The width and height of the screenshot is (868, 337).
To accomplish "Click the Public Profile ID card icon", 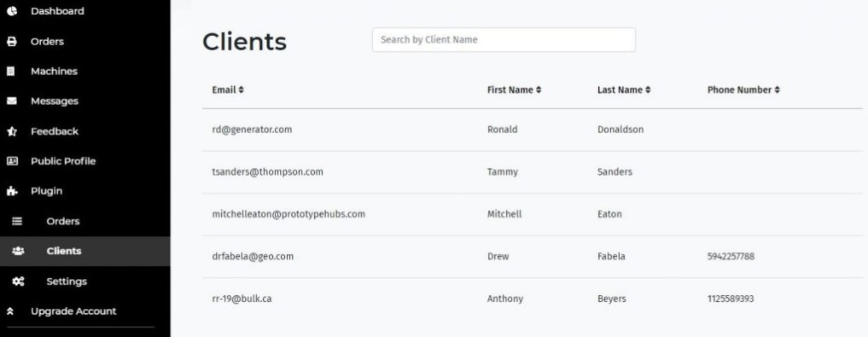I will pos(12,161).
